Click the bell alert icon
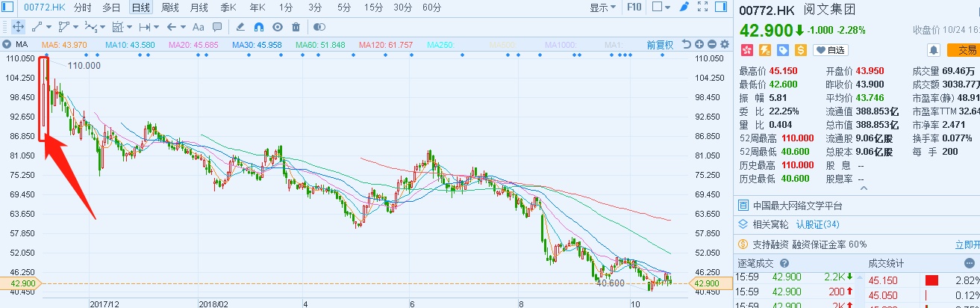This screenshot has width=980, height=308. click(934, 50)
